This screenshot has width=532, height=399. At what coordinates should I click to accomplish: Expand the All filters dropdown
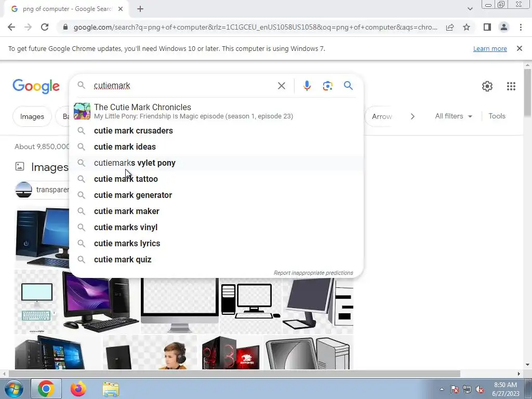point(454,116)
